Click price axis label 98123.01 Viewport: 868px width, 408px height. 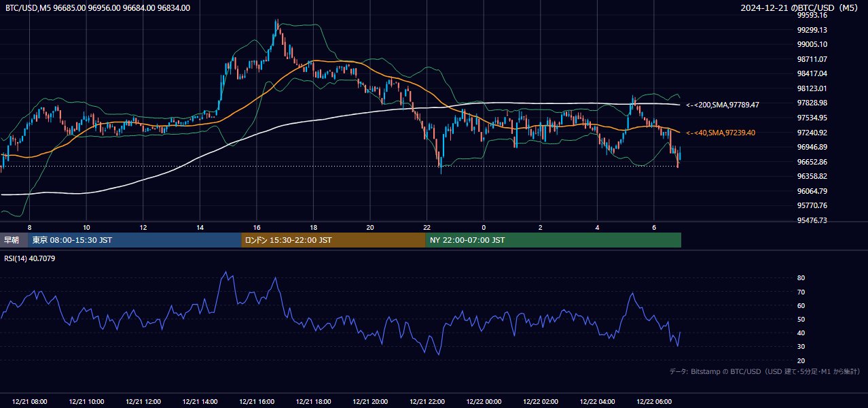[812, 88]
